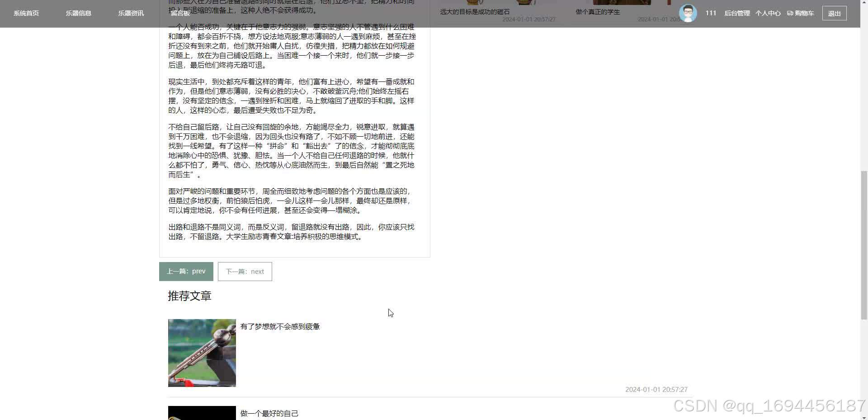Open the 留言板 navigation item

(x=180, y=13)
